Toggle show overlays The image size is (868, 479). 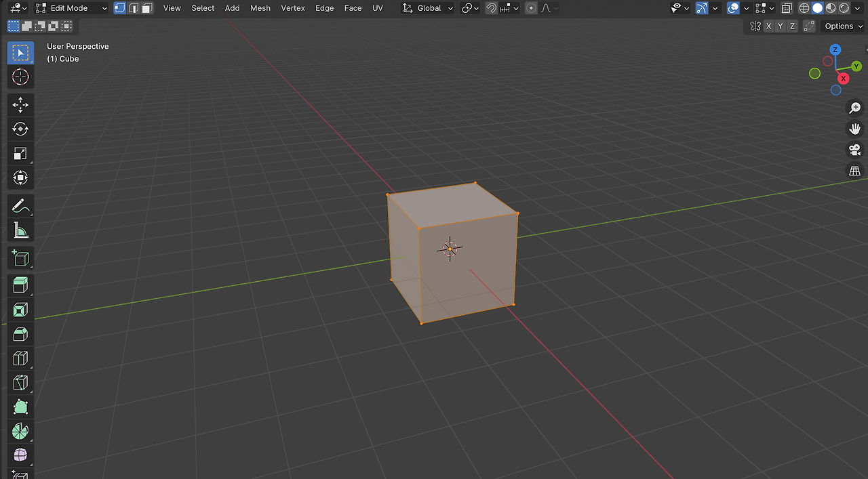click(733, 8)
